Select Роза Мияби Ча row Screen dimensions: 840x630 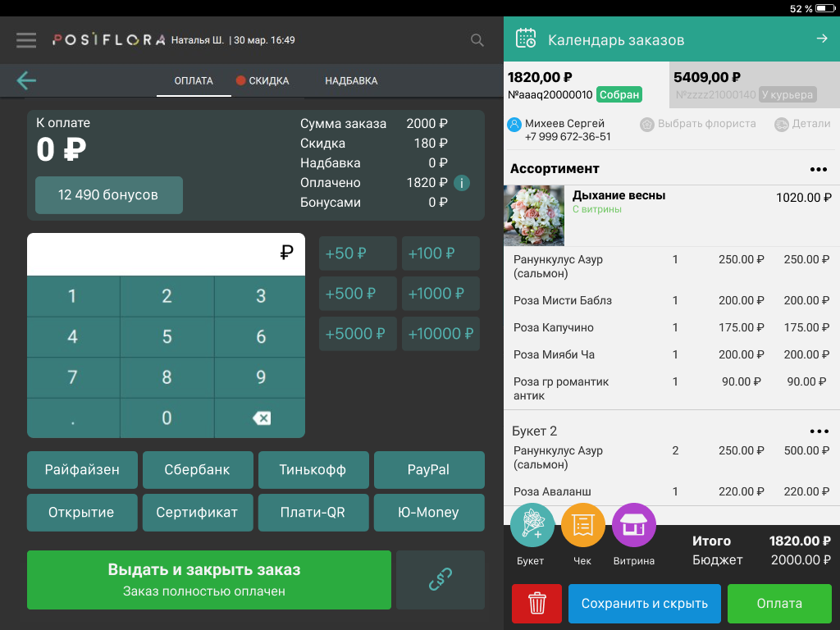[x=672, y=354]
